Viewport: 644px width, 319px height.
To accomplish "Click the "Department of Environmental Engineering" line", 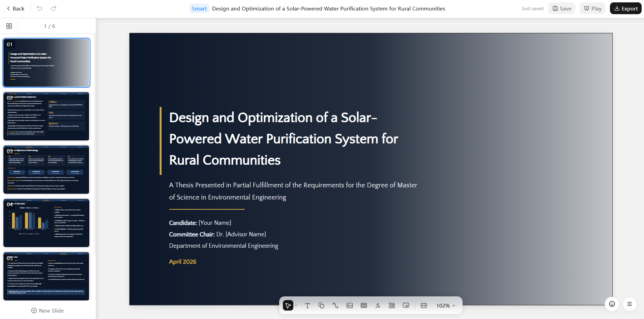I will point(224,246).
